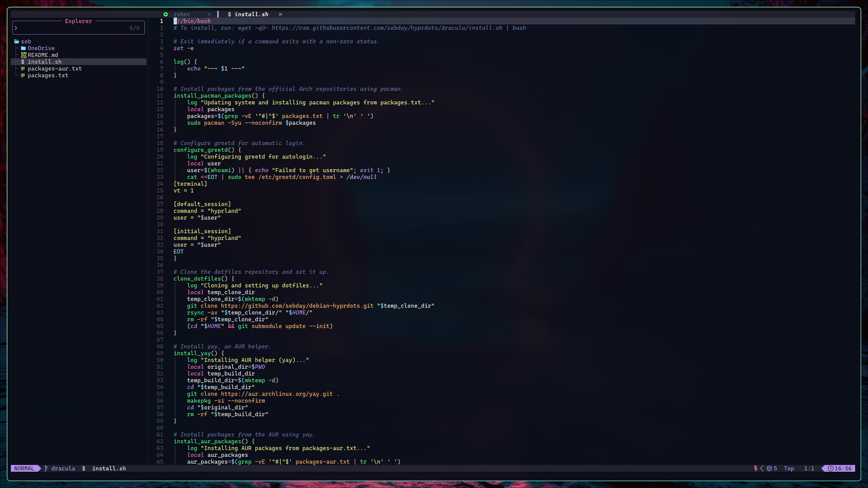Click the dollar icon on install.sh tab
Viewport: 868px width, 488px height.
pyautogui.click(x=229, y=14)
